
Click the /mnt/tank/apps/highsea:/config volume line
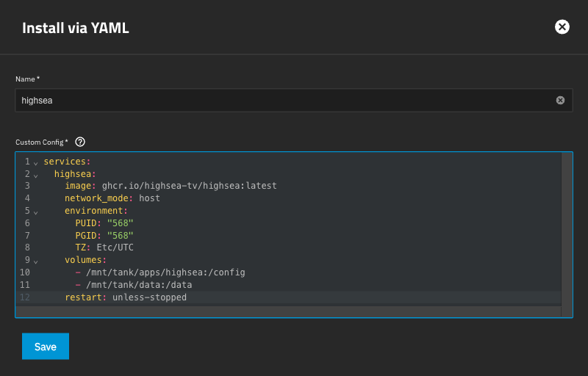tap(160, 272)
